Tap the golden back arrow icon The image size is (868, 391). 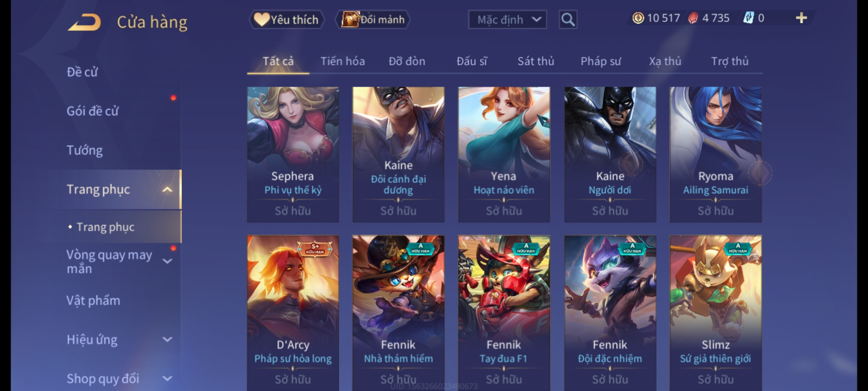84,22
